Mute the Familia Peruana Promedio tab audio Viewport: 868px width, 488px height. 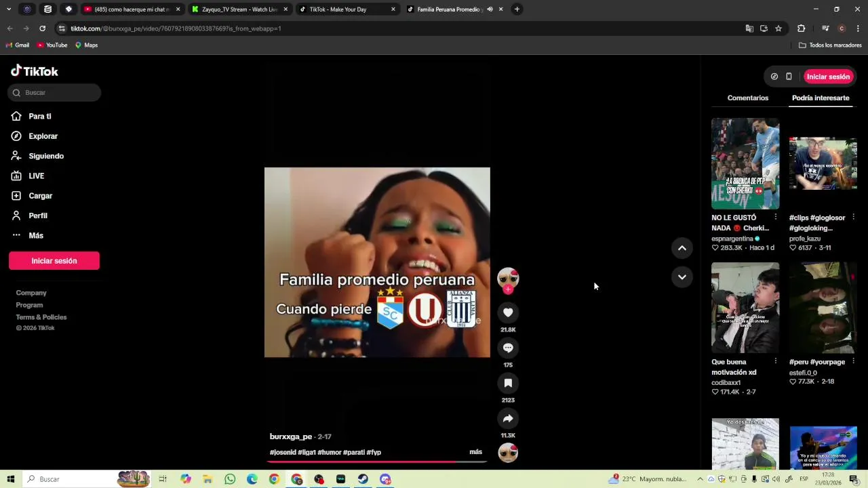tap(490, 9)
